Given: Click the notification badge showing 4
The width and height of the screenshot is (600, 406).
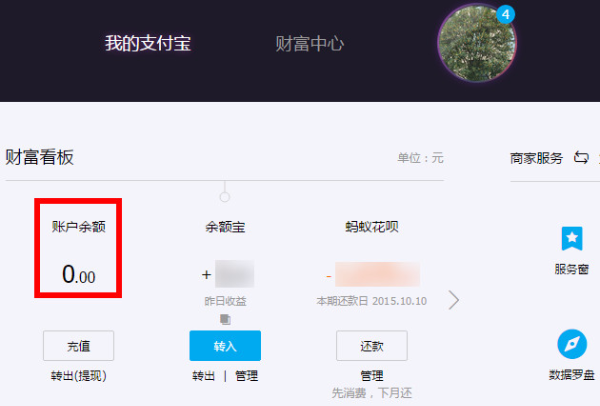Looking at the screenshot, I should pos(506,15).
